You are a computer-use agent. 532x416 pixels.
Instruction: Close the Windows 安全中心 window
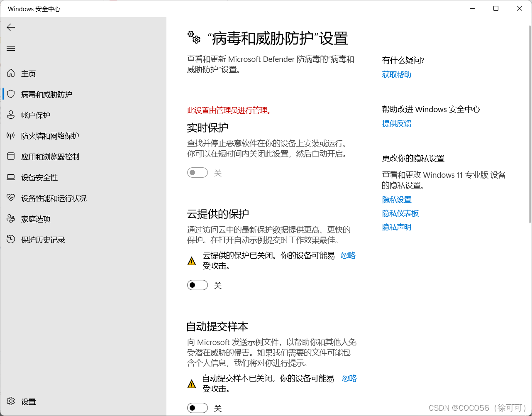[520, 9]
